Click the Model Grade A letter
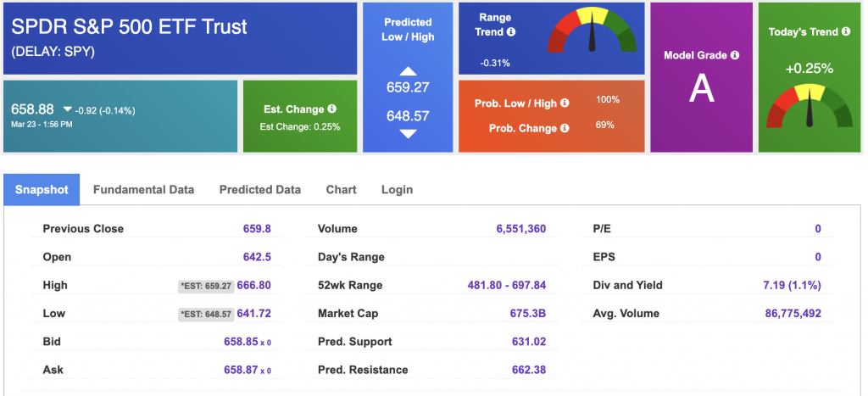868x396 pixels. click(701, 88)
